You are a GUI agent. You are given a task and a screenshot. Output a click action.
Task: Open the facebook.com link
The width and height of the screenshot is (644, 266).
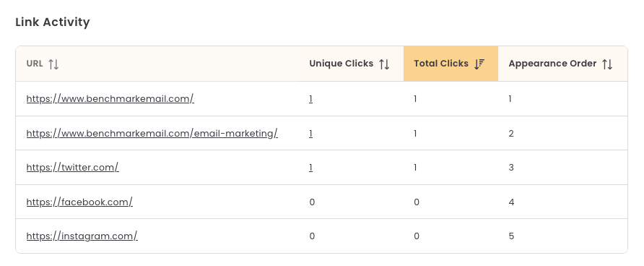click(79, 202)
